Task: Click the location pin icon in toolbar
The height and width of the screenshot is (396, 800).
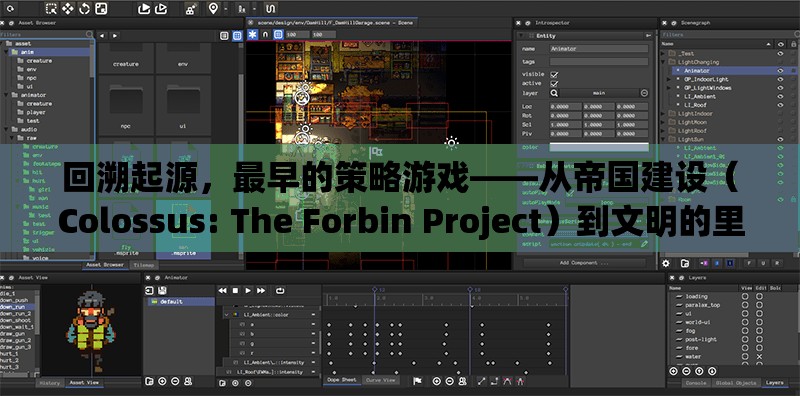Action: click(x=213, y=8)
